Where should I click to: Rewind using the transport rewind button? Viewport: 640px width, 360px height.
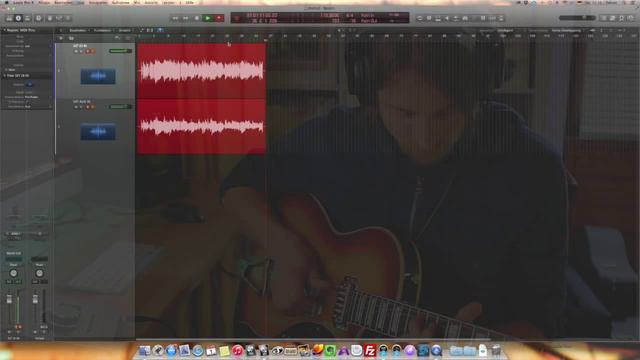point(175,18)
